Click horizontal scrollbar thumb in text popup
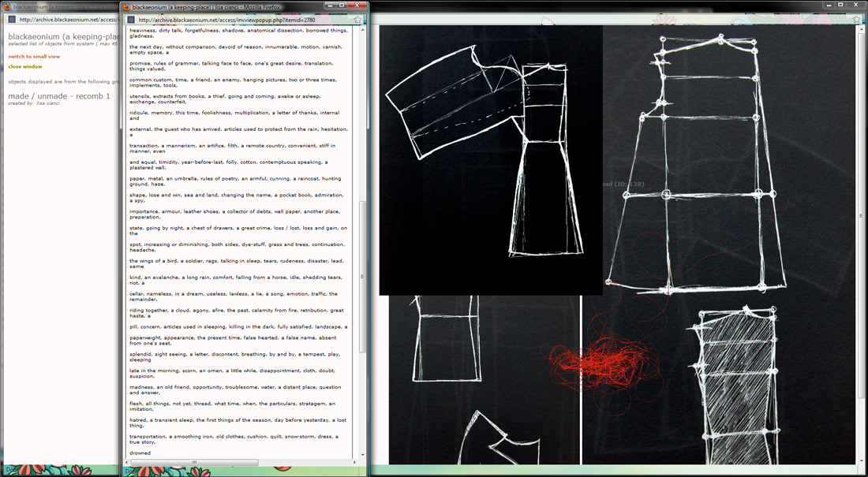The image size is (868, 477). 193,462
